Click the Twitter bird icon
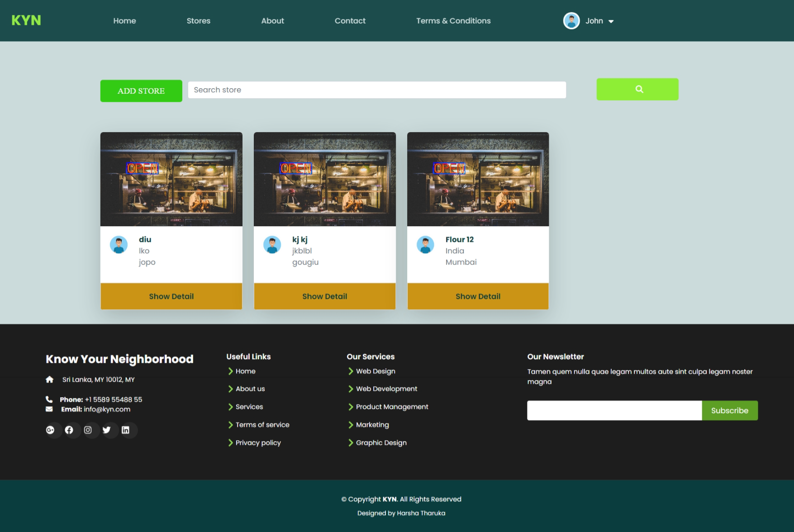 [x=107, y=430]
